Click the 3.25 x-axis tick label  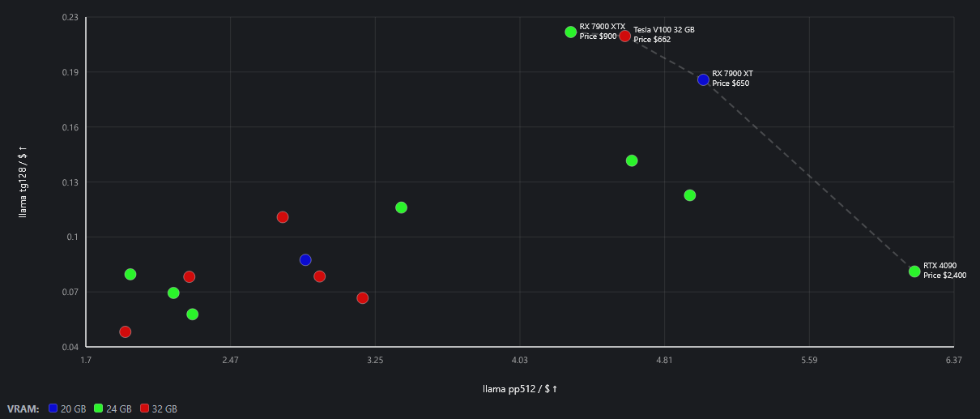click(375, 360)
